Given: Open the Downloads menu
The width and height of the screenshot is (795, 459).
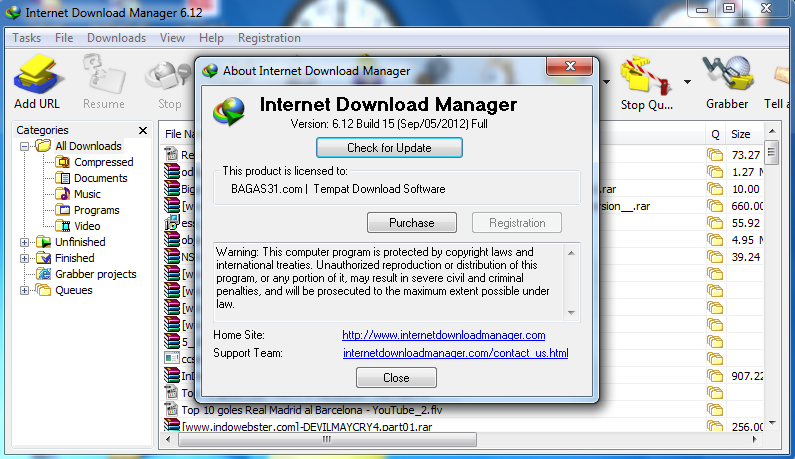Looking at the screenshot, I should point(116,38).
